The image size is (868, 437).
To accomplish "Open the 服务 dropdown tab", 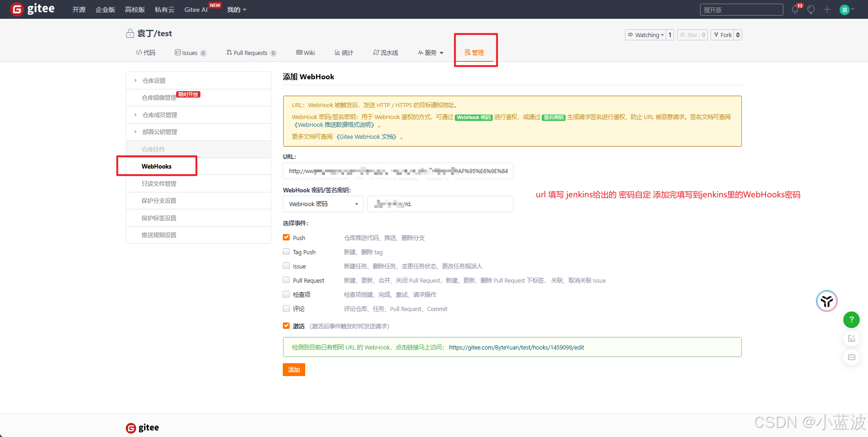I will (x=431, y=53).
